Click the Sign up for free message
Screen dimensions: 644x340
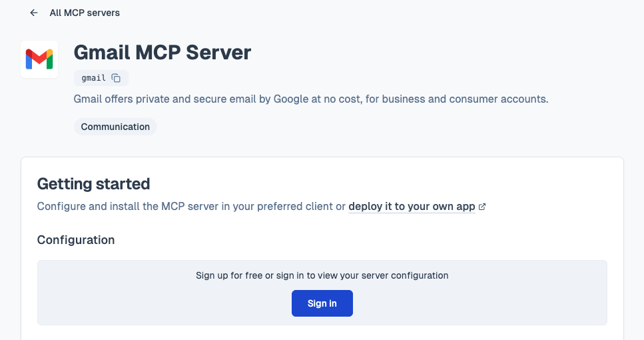tap(322, 275)
